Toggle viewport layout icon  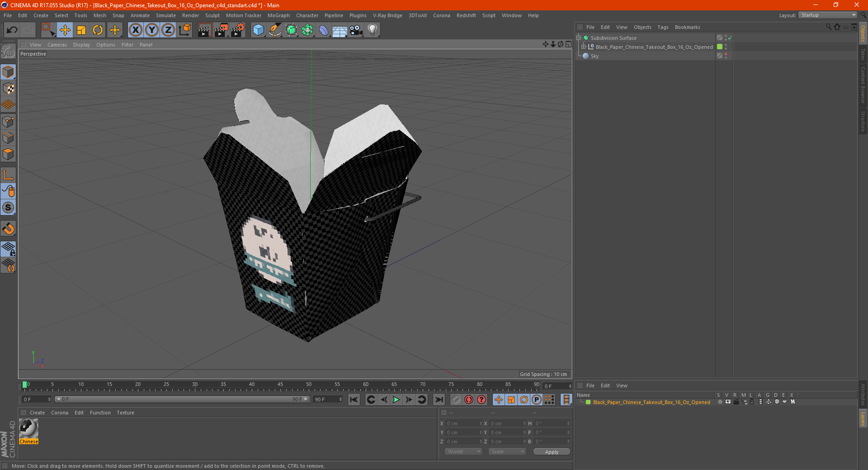pyautogui.click(x=568, y=44)
